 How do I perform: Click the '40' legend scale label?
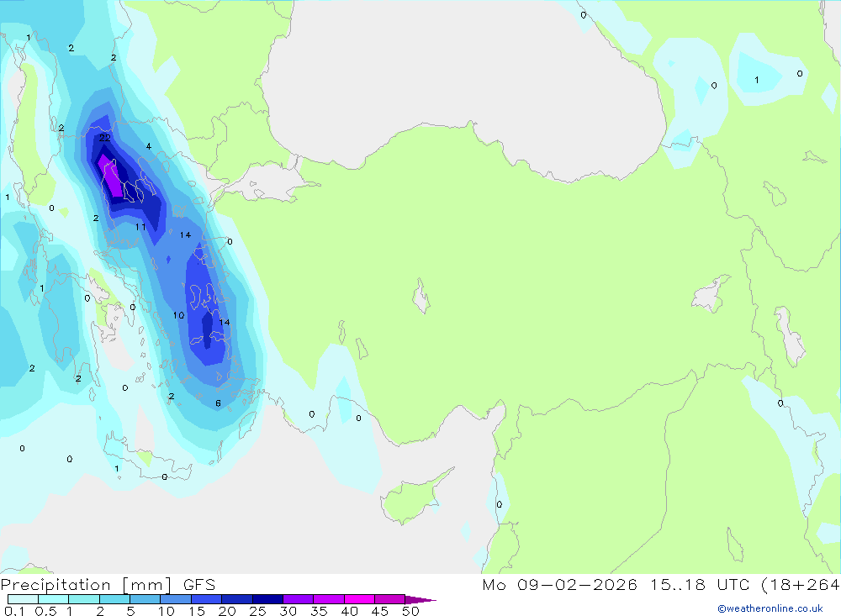(x=349, y=611)
